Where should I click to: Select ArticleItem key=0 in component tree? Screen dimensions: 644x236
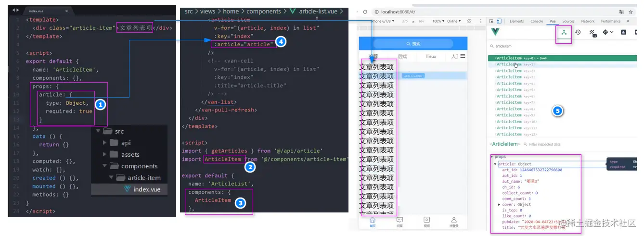coord(563,58)
